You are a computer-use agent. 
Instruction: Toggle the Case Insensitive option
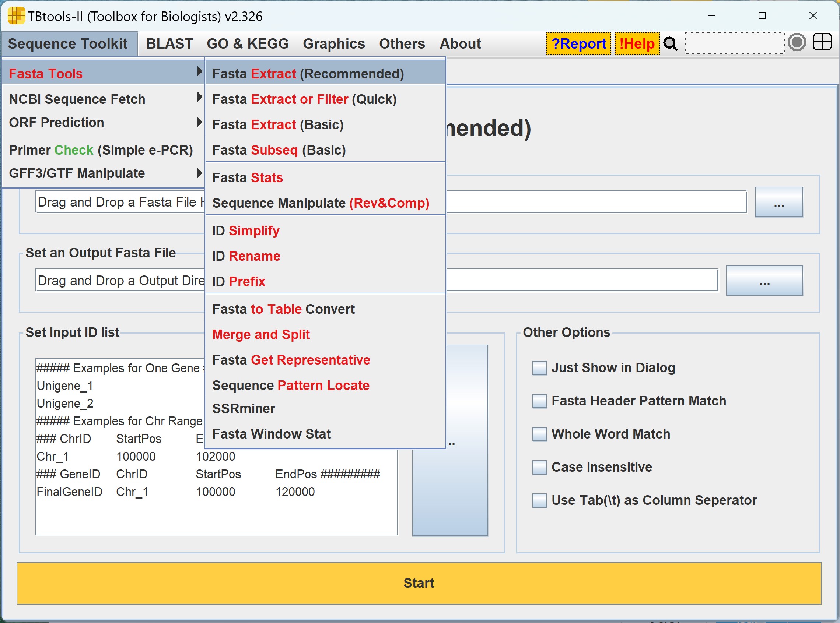pyautogui.click(x=539, y=467)
